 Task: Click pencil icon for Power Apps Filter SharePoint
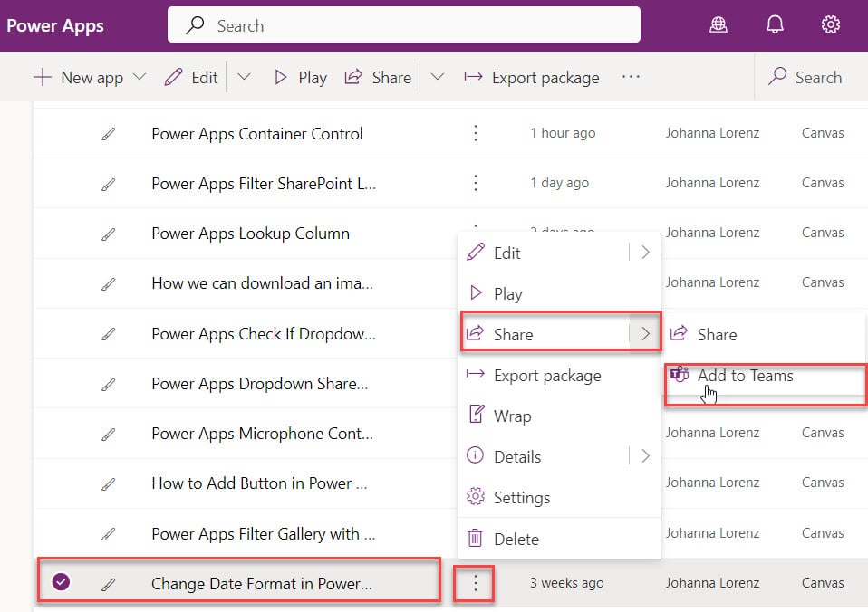click(109, 185)
